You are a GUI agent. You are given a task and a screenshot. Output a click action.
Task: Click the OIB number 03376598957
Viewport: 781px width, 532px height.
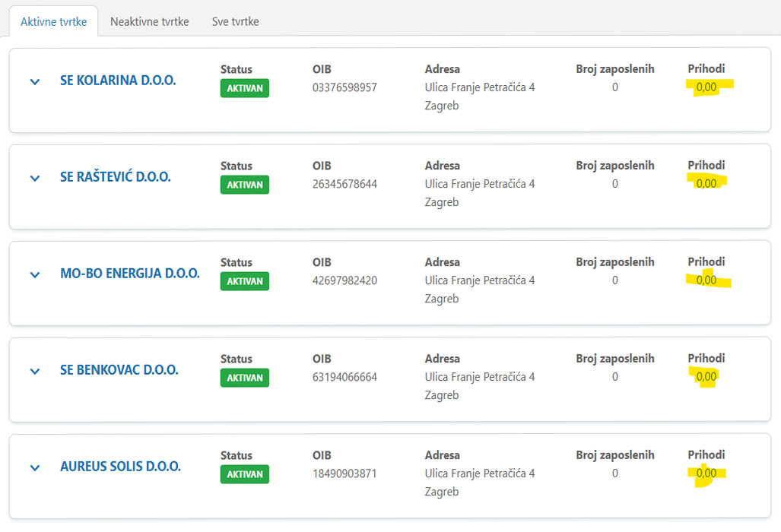tap(344, 87)
